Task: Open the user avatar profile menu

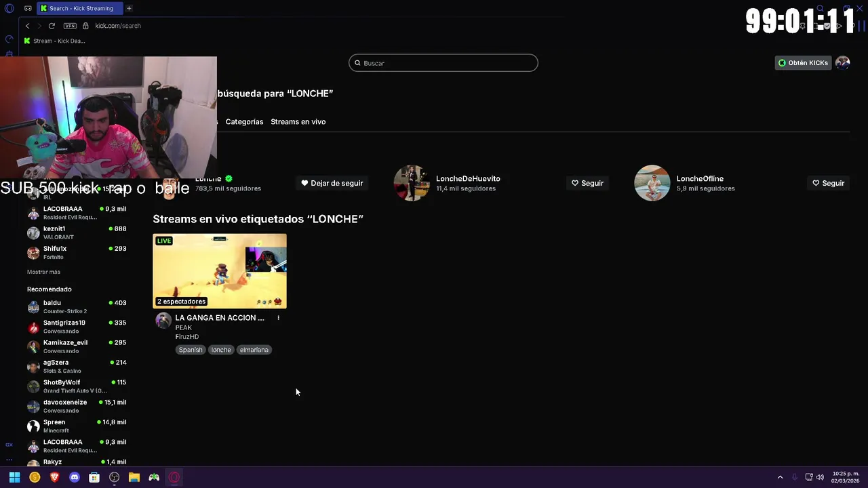Action: (843, 62)
